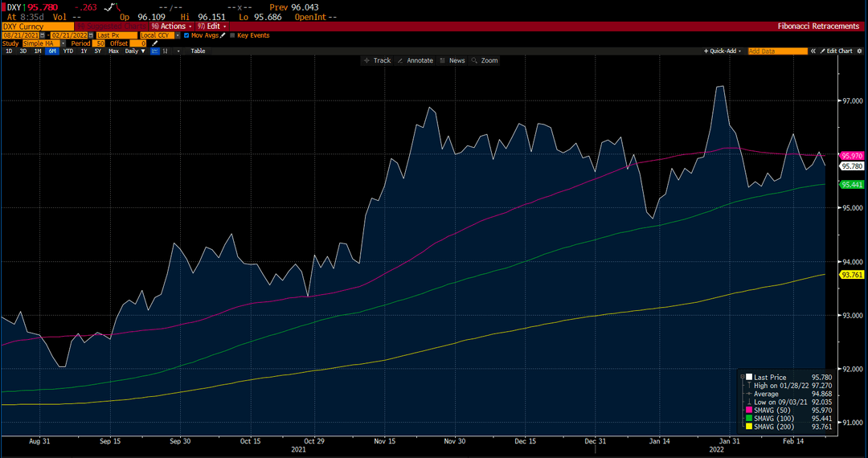868x458 pixels.
Task: Select the 3D time range
Action: pyautogui.click(x=23, y=51)
